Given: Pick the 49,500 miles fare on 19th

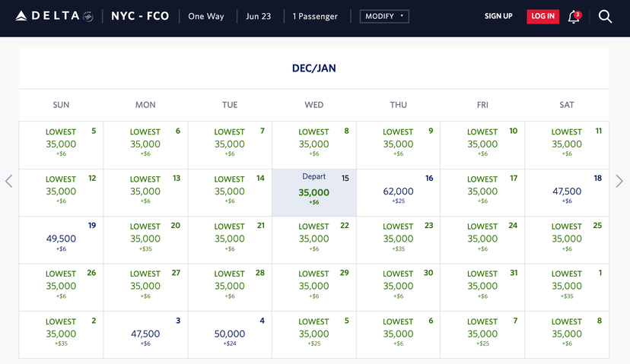Looking at the screenshot, I should (61, 239).
